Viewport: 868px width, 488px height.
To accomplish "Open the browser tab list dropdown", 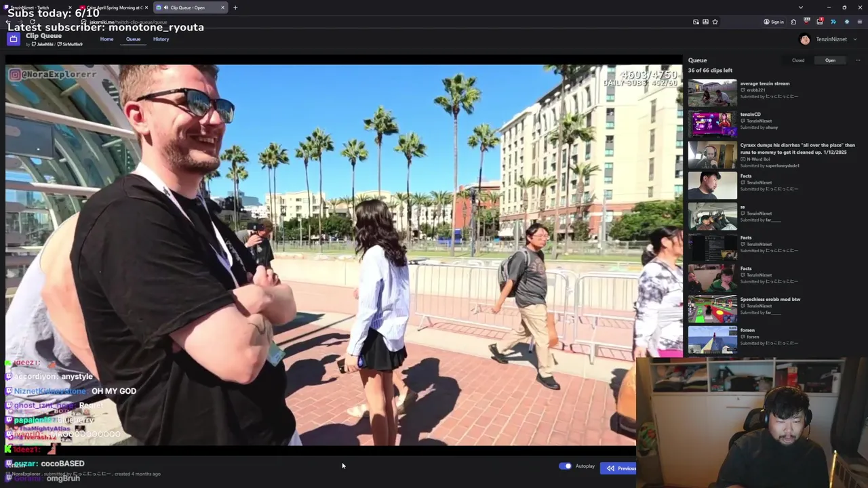I will point(801,7).
